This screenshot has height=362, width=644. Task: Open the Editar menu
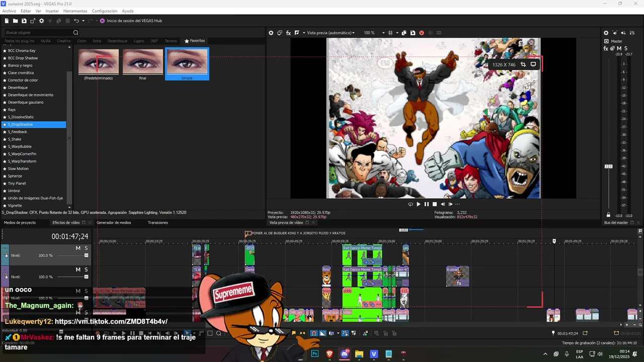click(x=26, y=11)
